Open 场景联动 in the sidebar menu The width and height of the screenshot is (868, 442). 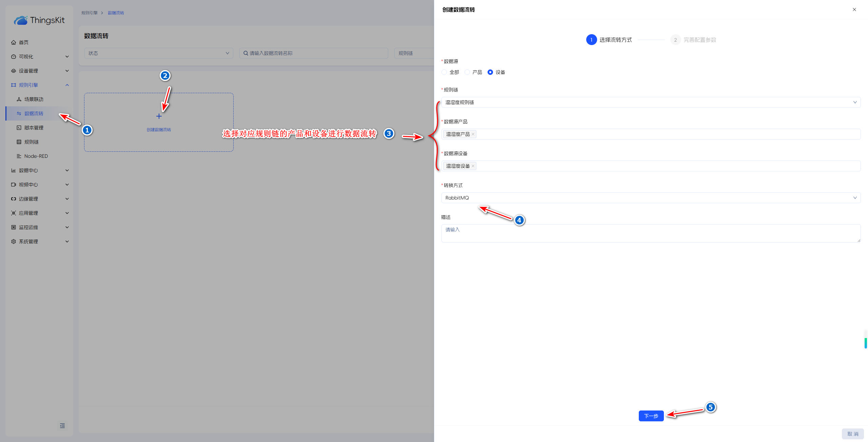pyautogui.click(x=34, y=99)
